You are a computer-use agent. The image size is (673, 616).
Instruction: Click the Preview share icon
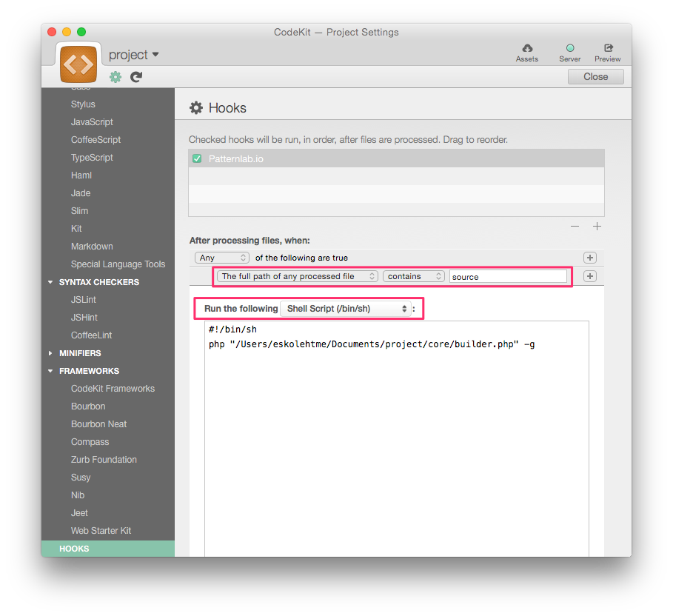tap(607, 53)
